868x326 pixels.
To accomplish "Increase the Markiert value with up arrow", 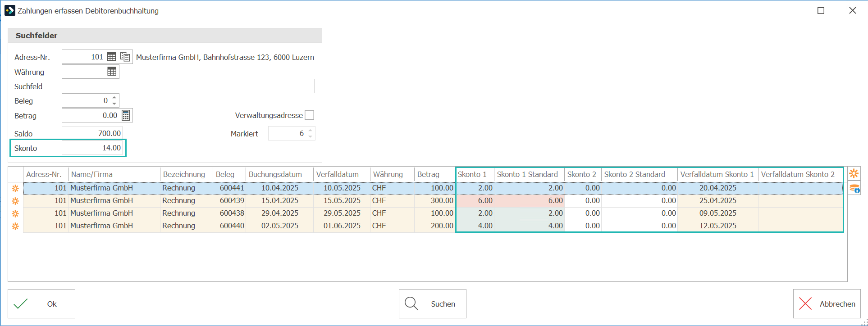I will tap(311, 131).
